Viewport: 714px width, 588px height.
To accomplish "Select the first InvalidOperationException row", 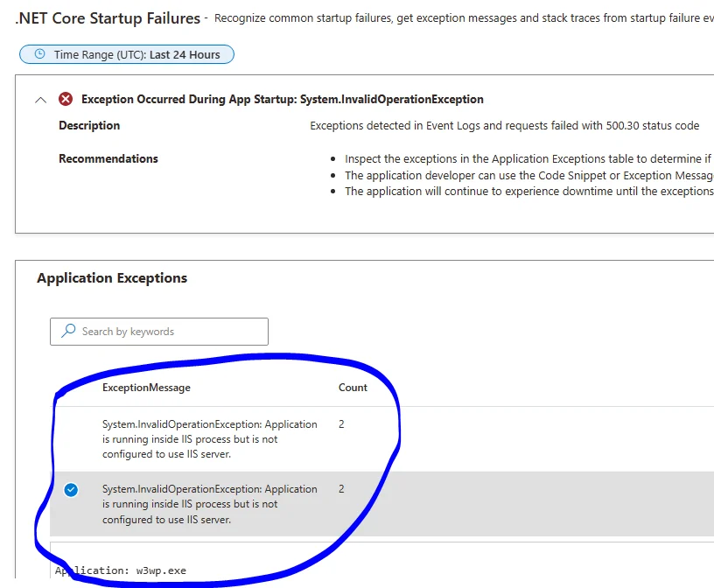I will (x=381, y=439).
